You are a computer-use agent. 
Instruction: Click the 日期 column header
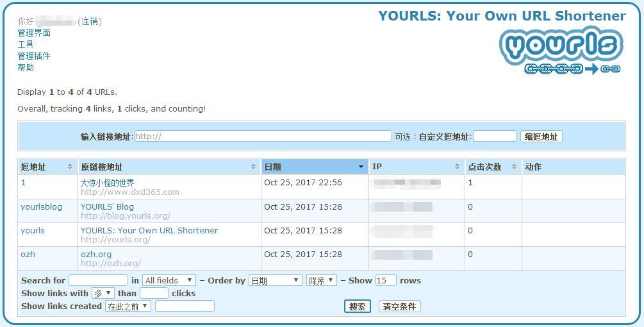tap(315, 167)
